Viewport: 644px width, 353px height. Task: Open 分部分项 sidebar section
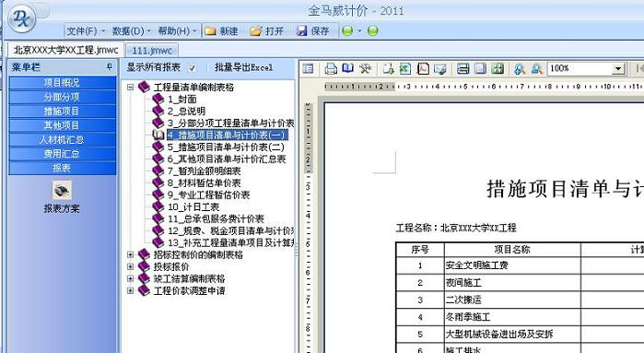(62, 97)
